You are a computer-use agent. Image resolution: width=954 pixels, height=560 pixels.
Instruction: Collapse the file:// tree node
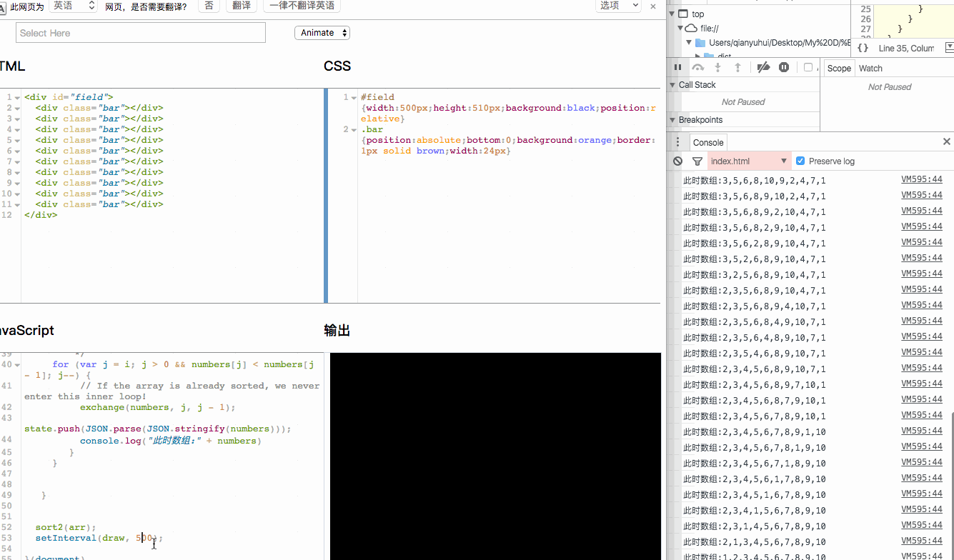[x=680, y=29]
